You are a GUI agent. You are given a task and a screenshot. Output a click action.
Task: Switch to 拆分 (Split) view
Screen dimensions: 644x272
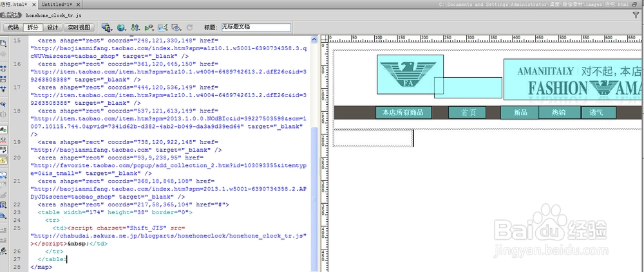(x=32, y=28)
